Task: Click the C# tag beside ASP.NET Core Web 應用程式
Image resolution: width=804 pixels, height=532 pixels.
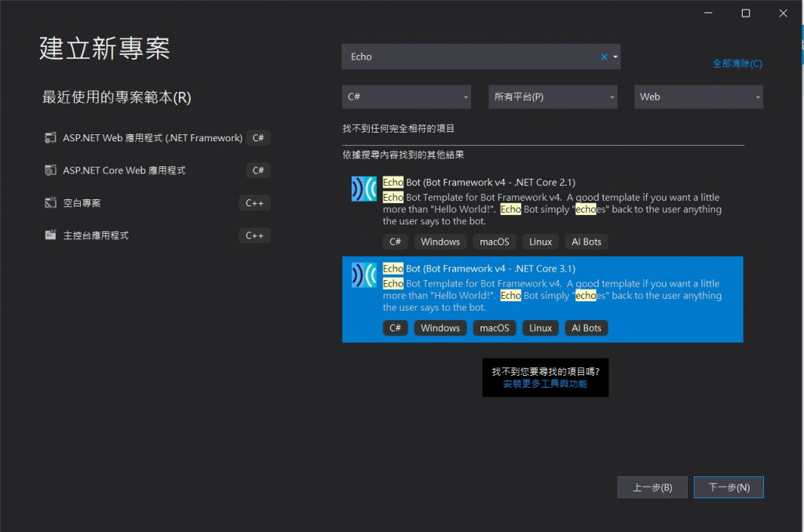Action: [258, 170]
